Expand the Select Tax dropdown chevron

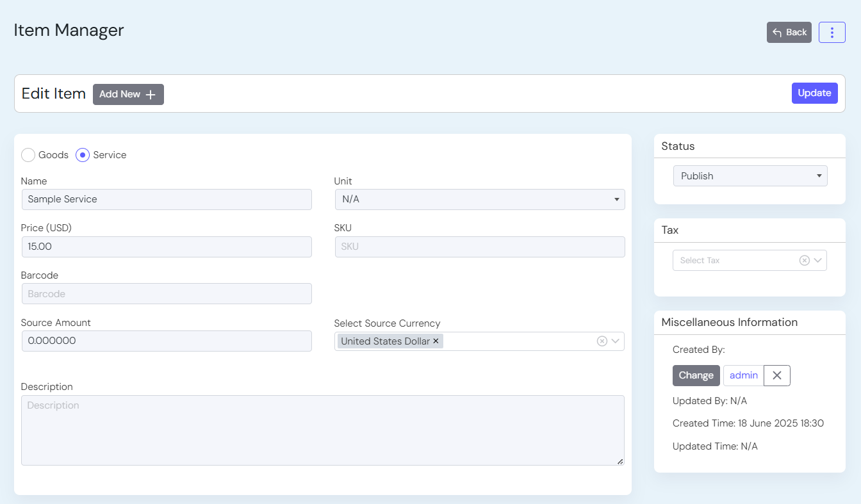(818, 261)
